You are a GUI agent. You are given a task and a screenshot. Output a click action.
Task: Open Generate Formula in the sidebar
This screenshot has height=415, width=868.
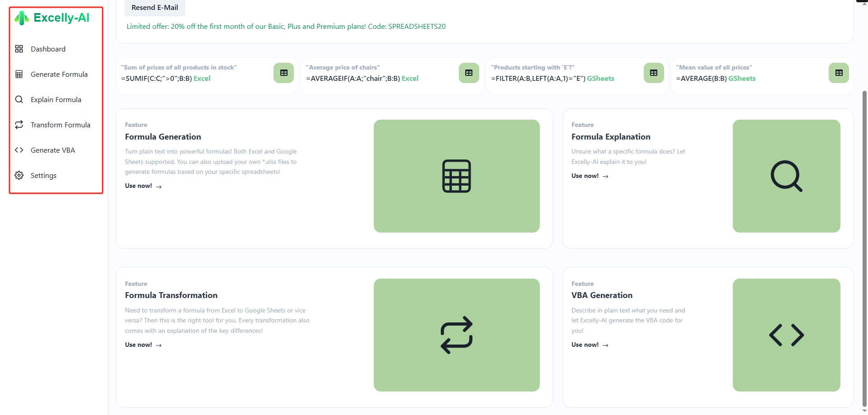click(x=59, y=74)
